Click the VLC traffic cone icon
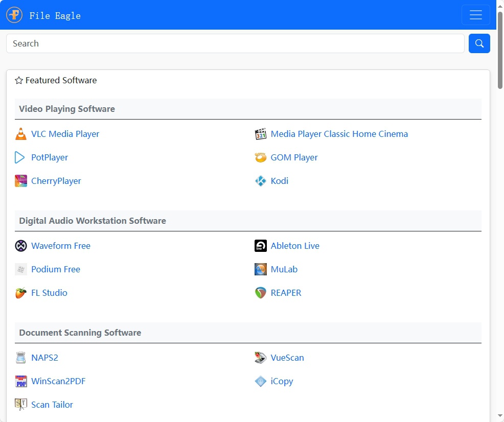 [20, 134]
